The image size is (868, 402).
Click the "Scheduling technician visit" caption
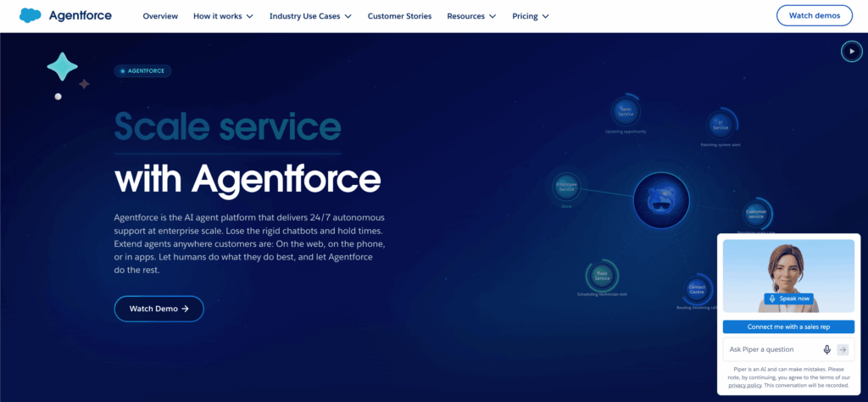point(602,294)
